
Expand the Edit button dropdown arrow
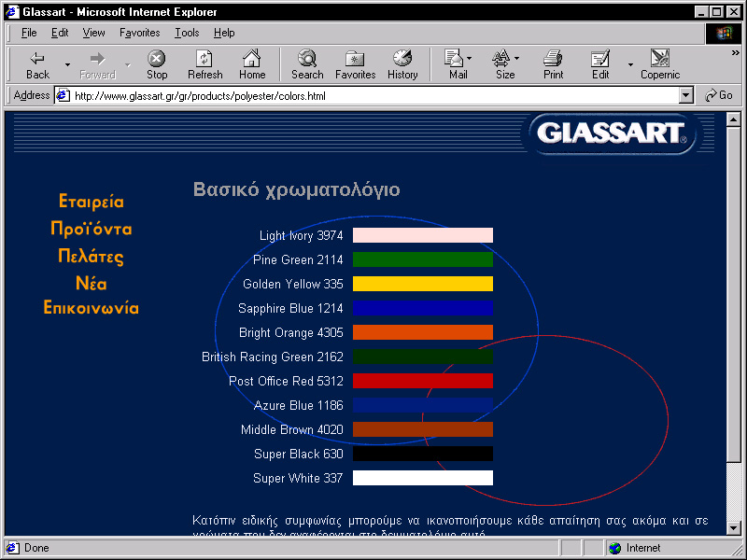(630, 64)
